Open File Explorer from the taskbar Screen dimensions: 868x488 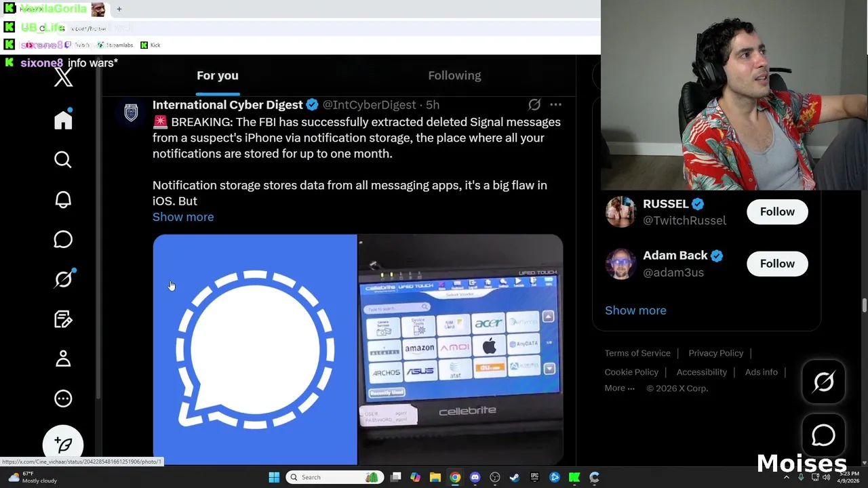(435, 477)
